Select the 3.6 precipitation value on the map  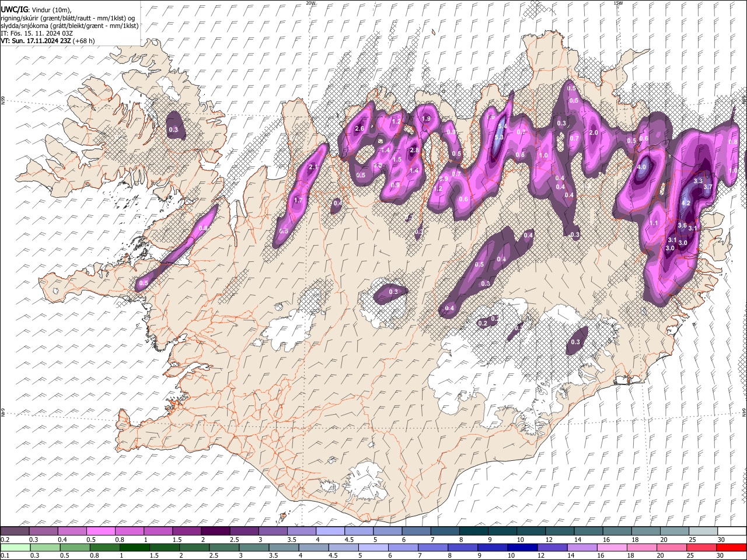(x=682, y=225)
